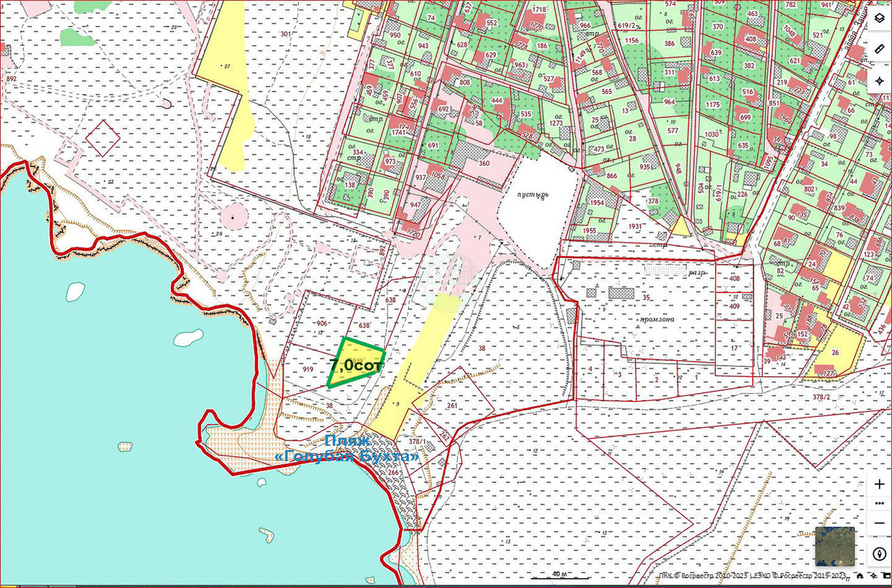Open the map layers panel

coord(879,17)
